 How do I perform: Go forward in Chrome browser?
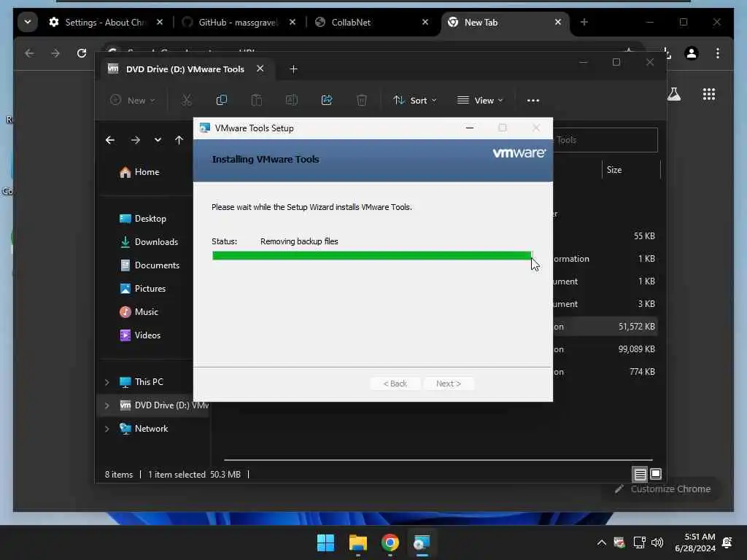(55, 52)
